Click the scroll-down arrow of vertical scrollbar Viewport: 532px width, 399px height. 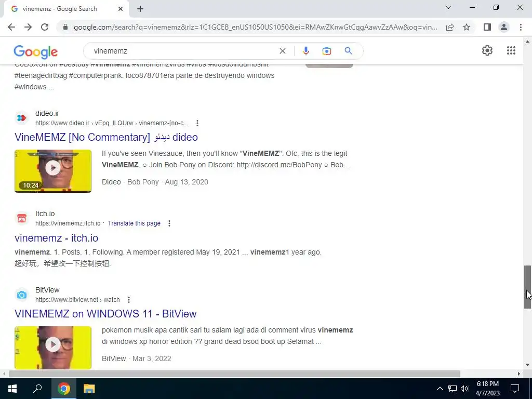tap(527, 365)
